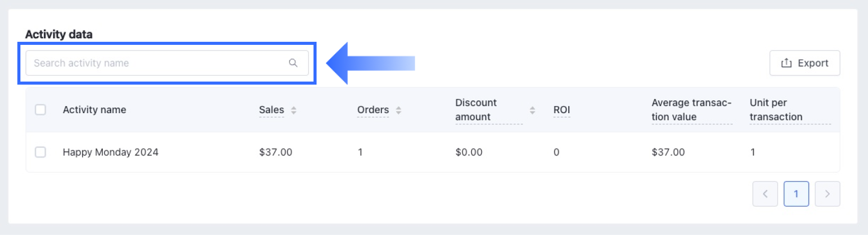The width and height of the screenshot is (868, 235).
Task: Click the Orders column header
Action: (x=373, y=110)
